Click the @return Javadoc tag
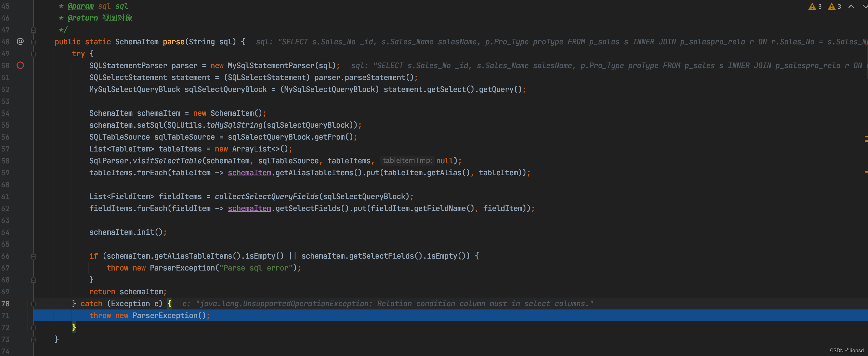The image size is (868, 356). click(x=83, y=18)
